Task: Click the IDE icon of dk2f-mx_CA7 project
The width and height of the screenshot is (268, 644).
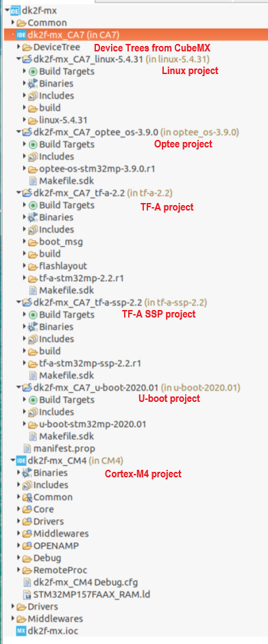Action: (21, 35)
